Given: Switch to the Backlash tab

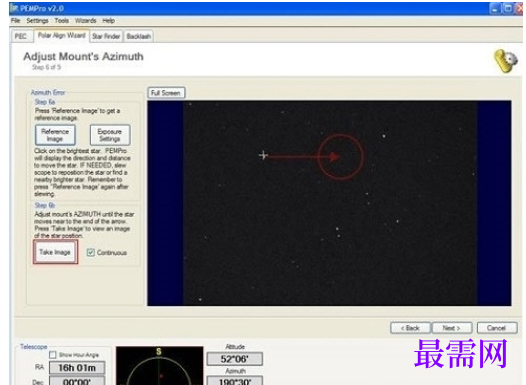Looking at the screenshot, I should (139, 36).
